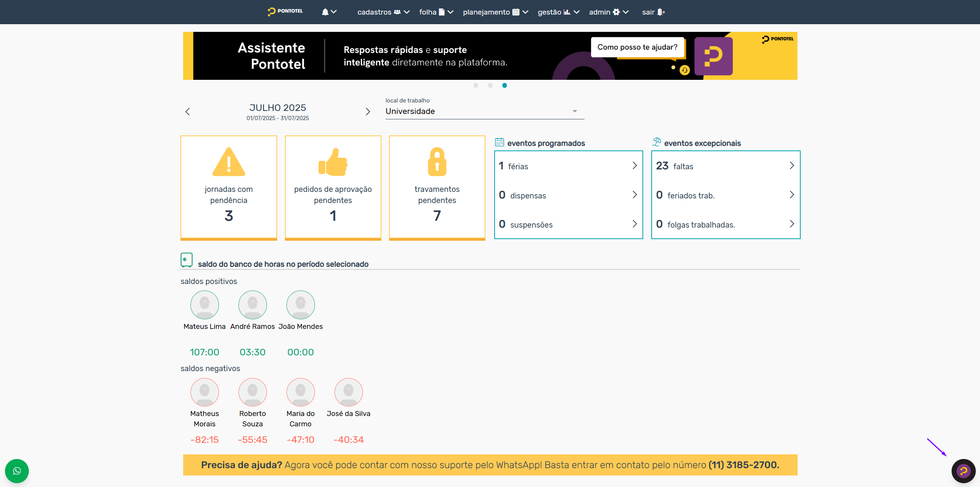Image resolution: width=980 pixels, height=487 pixels.
Task: Open the folha menu
Action: 436,12
